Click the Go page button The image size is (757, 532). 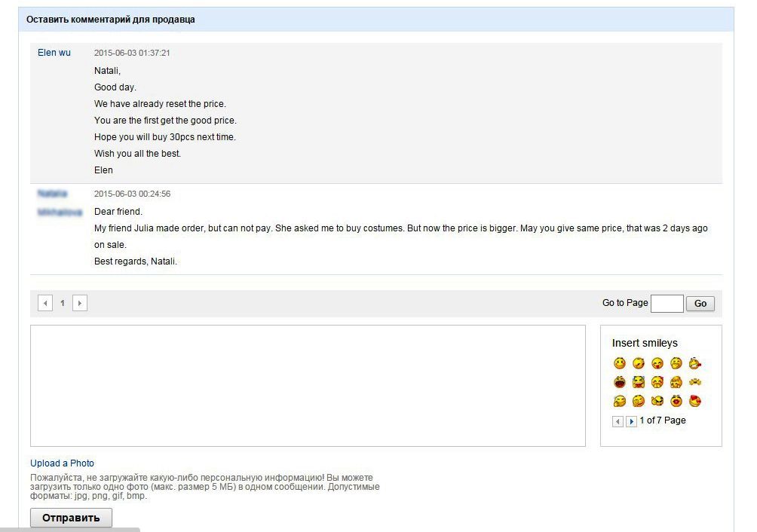pos(700,304)
